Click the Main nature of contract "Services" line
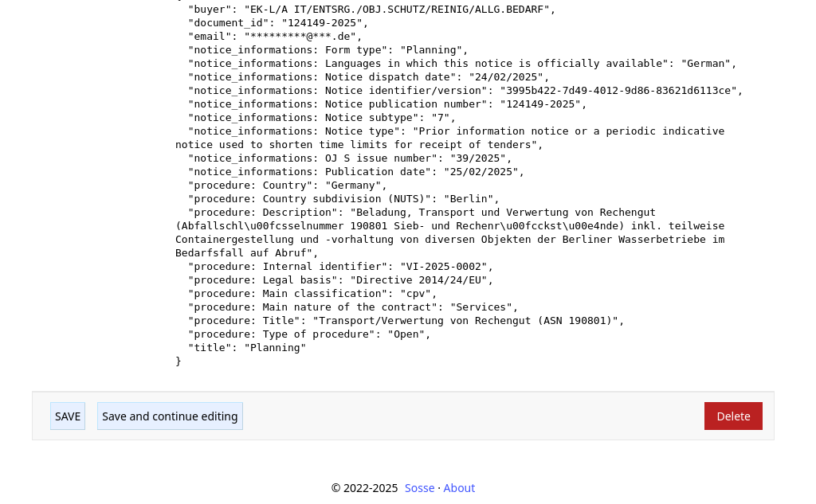Viewport: 816px width, 504px height. click(x=353, y=307)
